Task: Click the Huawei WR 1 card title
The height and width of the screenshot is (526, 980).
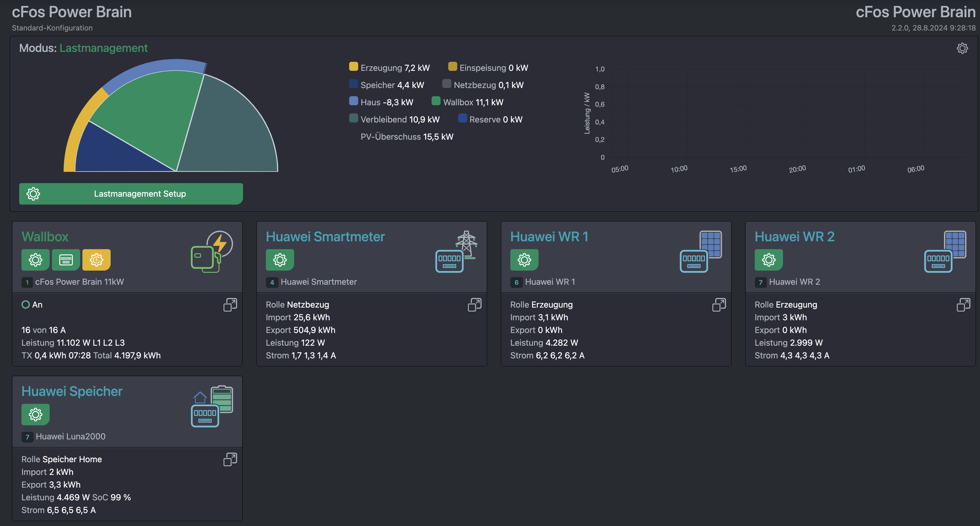Action: point(549,236)
